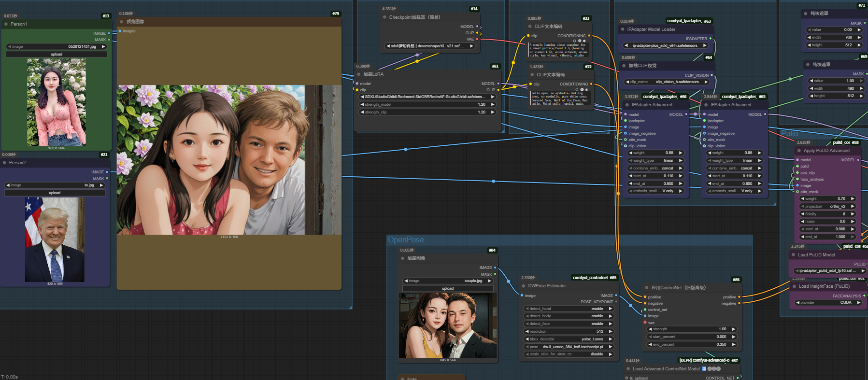Click the couple.jpg reference image thumbnail
Viewport: 868px width, 380px height.
[x=448, y=325]
